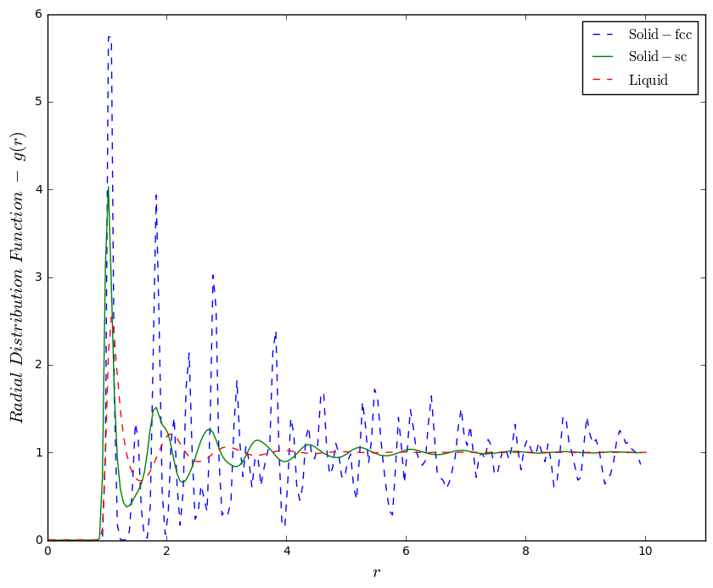Click the red dashed legend line sample

[x=603, y=80]
